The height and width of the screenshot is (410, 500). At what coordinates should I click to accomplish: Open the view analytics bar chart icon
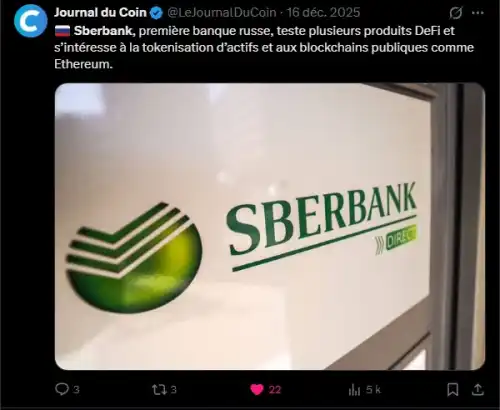coord(354,389)
